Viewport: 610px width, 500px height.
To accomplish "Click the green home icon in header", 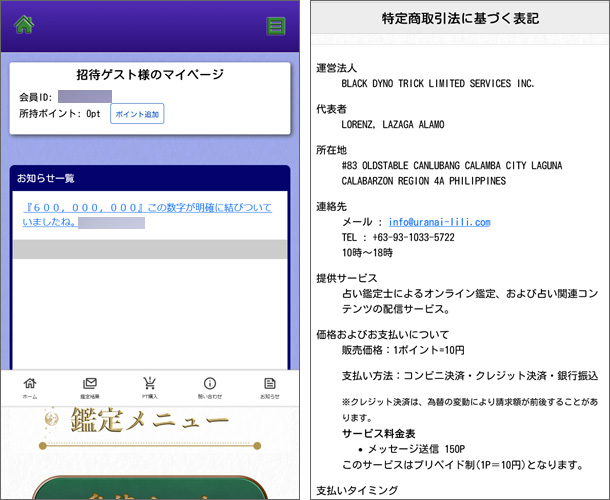I will point(23,25).
